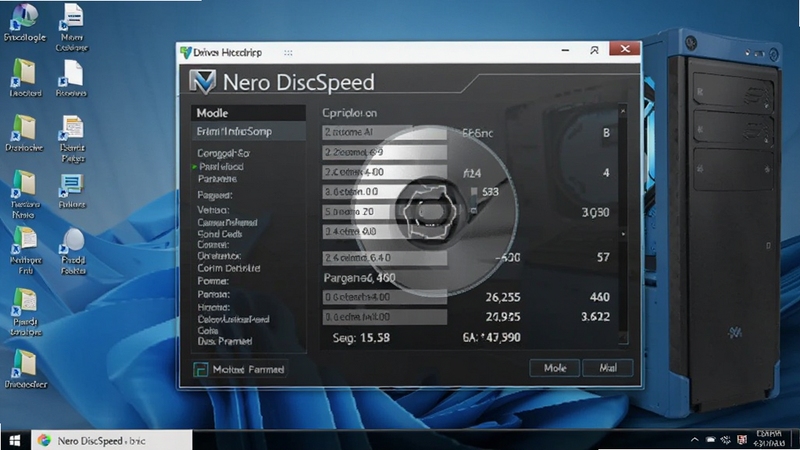Toggle the Motted Farmed checkbox
This screenshot has width=800, height=450.
[x=201, y=369]
